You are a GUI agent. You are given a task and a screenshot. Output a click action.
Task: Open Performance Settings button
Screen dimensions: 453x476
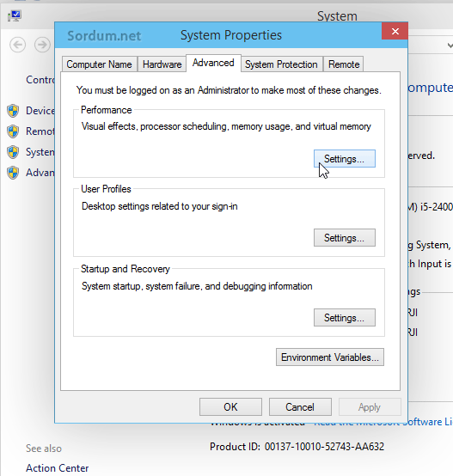pos(345,158)
